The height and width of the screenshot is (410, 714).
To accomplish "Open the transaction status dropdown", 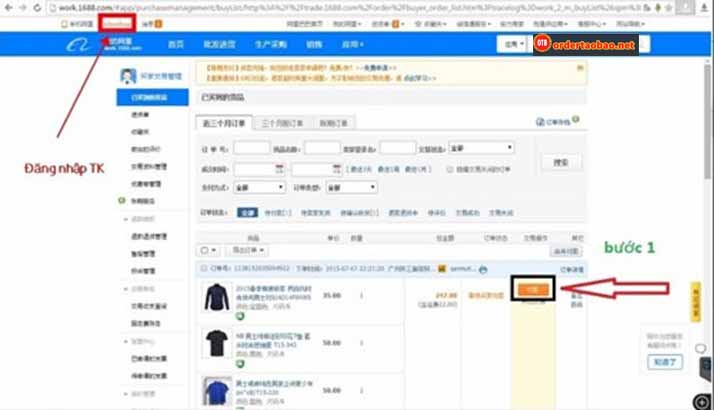I will point(481,148).
